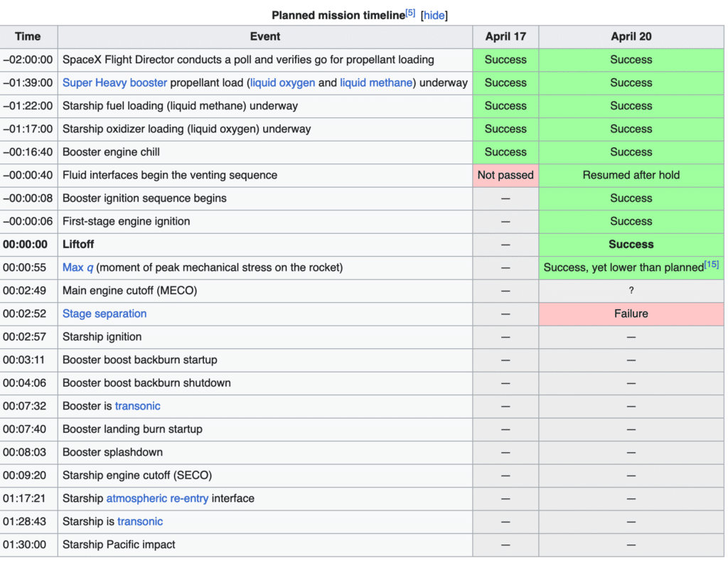Open the Super Heavy booster link
Viewport: 728px width, 563px height.
tap(114, 82)
